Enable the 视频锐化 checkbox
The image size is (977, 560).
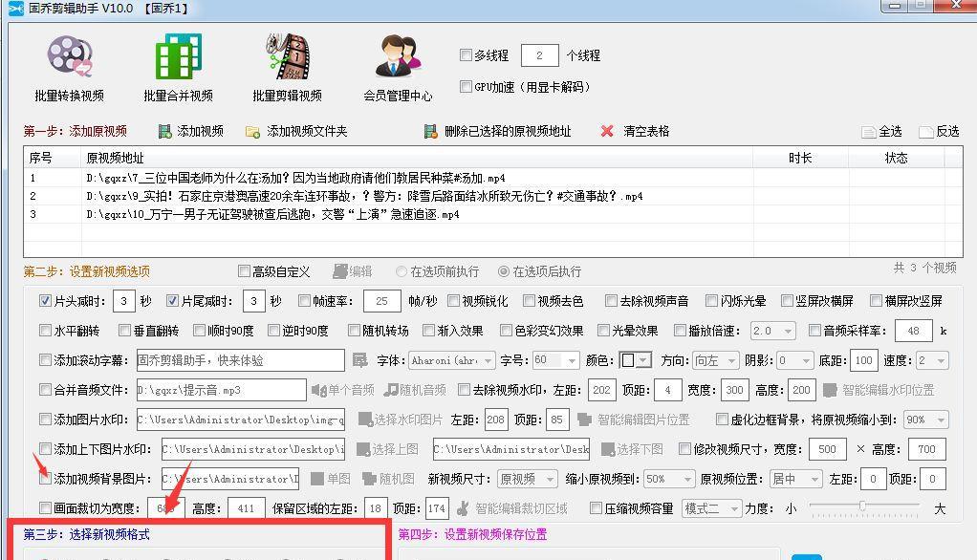coord(453,300)
